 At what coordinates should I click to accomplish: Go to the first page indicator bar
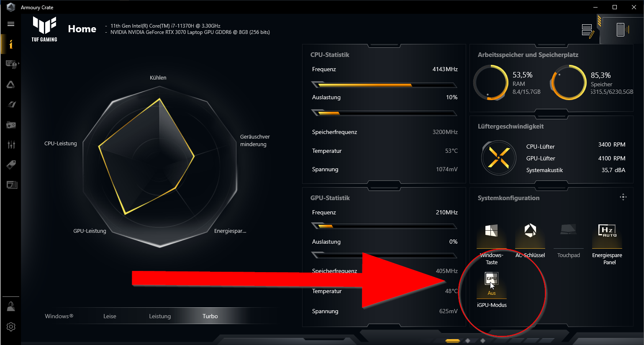[452, 341]
